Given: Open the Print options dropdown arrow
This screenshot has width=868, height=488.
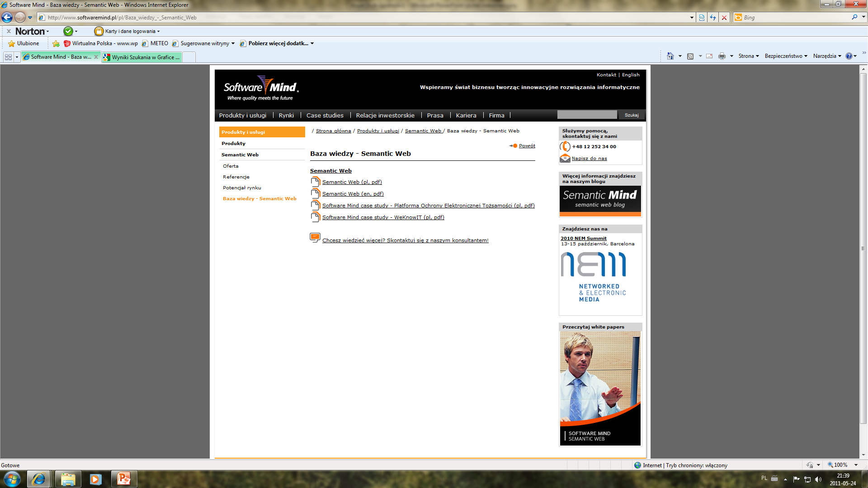Looking at the screenshot, I should tap(731, 56).
